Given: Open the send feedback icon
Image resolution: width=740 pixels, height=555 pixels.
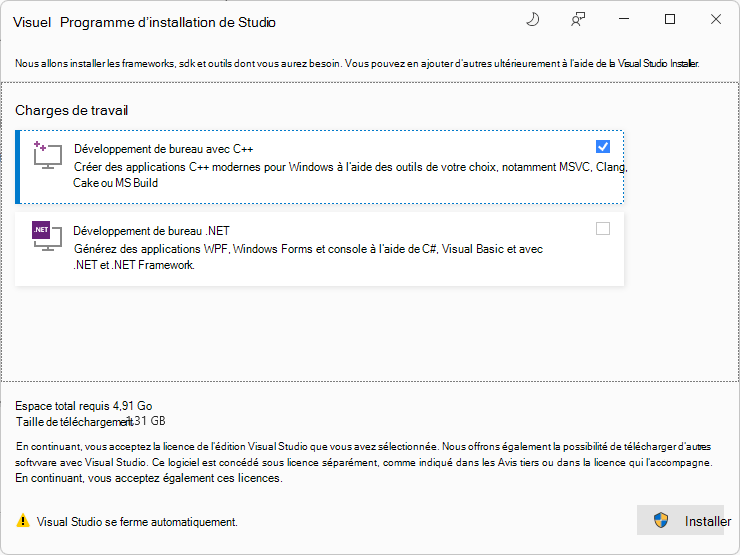Looking at the screenshot, I should pos(578,19).
